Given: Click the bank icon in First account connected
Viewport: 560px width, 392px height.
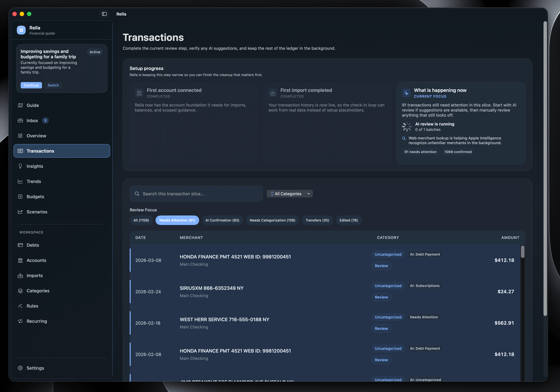Looking at the screenshot, I should pyautogui.click(x=139, y=93).
